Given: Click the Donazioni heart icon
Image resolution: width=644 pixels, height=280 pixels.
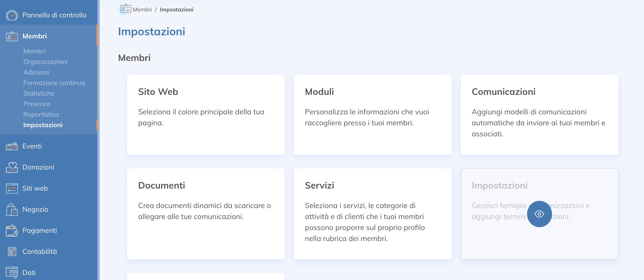Looking at the screenshot, I should pos(12,167).
